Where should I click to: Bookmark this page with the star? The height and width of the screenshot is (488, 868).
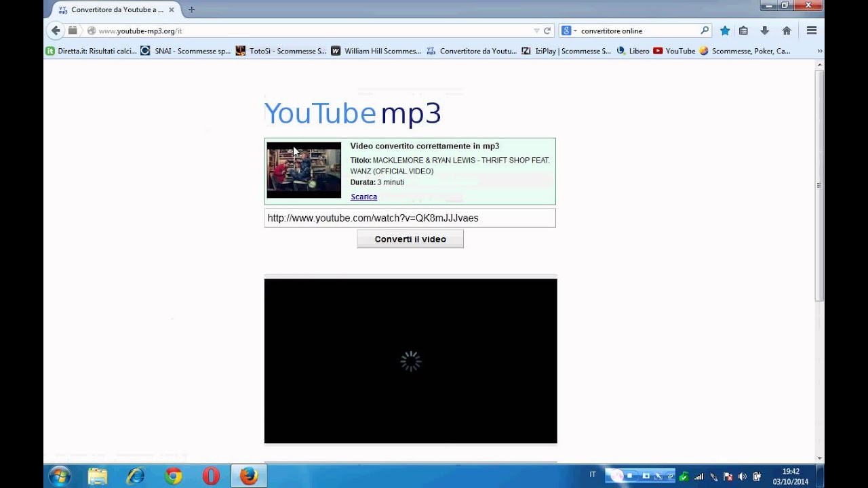[725, 30]
